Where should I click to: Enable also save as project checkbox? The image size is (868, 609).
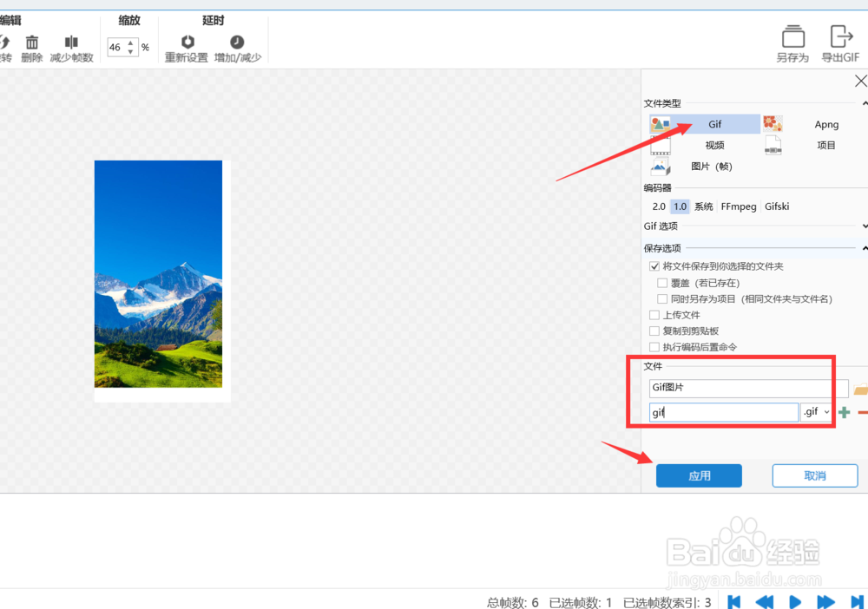662,298
